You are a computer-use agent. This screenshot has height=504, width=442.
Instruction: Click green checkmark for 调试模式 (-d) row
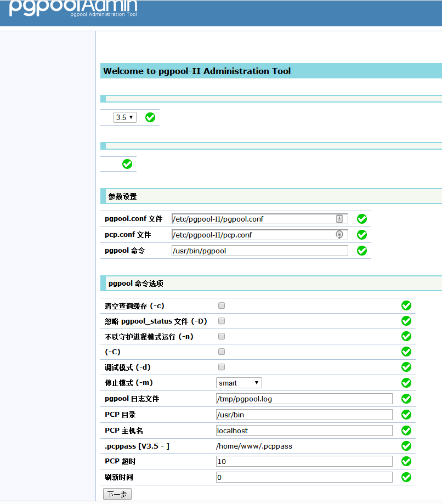406,367
